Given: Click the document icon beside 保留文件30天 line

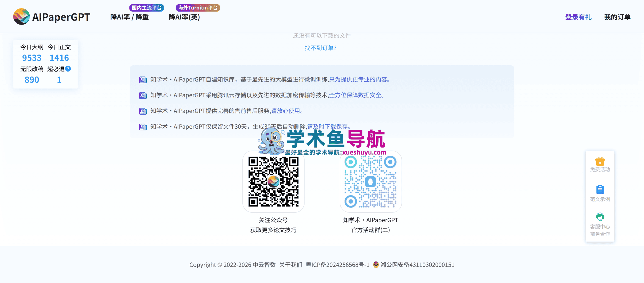Looking at the screenshot, I should (143, 127).
